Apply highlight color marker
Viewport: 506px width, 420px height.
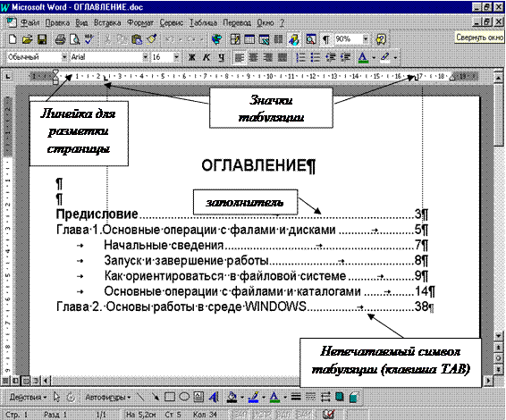[385, 57]
